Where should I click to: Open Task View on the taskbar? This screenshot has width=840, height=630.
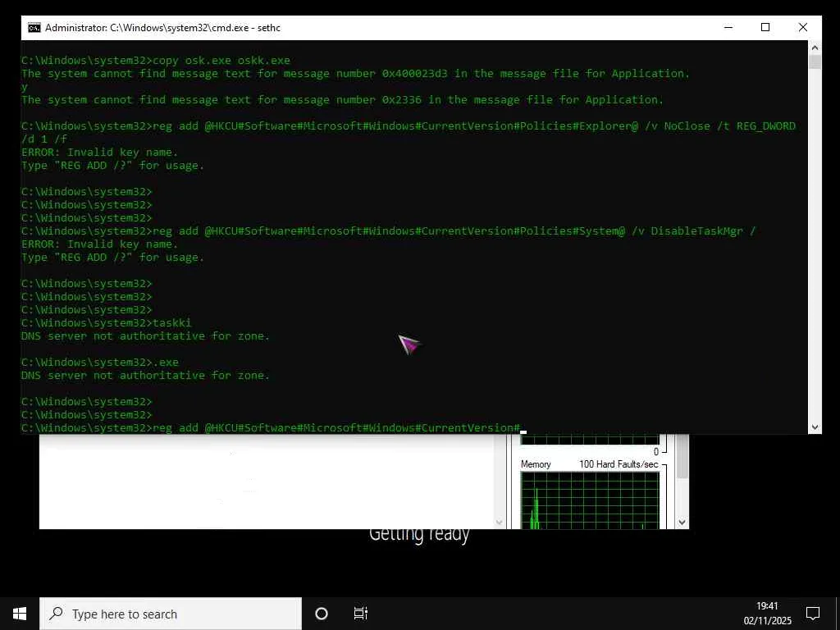tap(361, 614)
